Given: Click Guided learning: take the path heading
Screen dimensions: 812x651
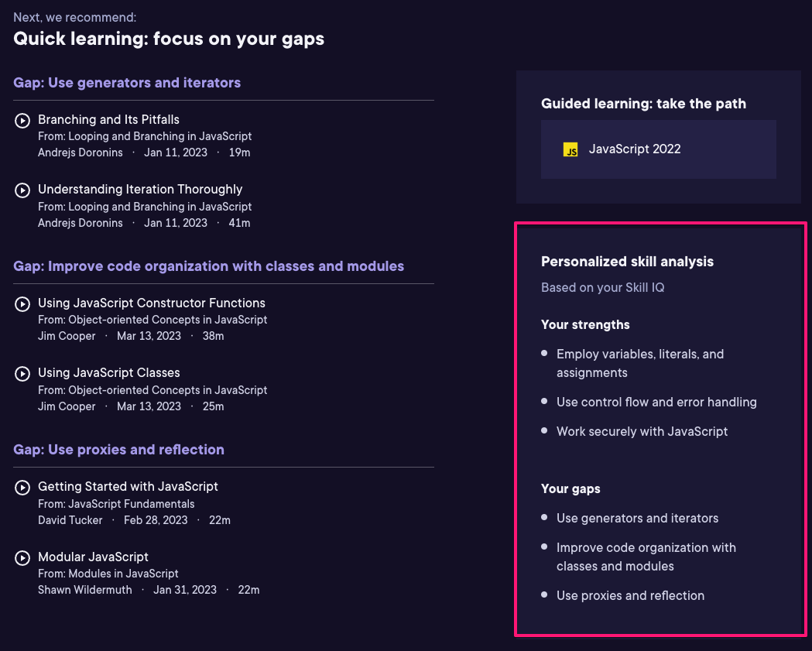Looking at the screenshot, I should (643, 104).
